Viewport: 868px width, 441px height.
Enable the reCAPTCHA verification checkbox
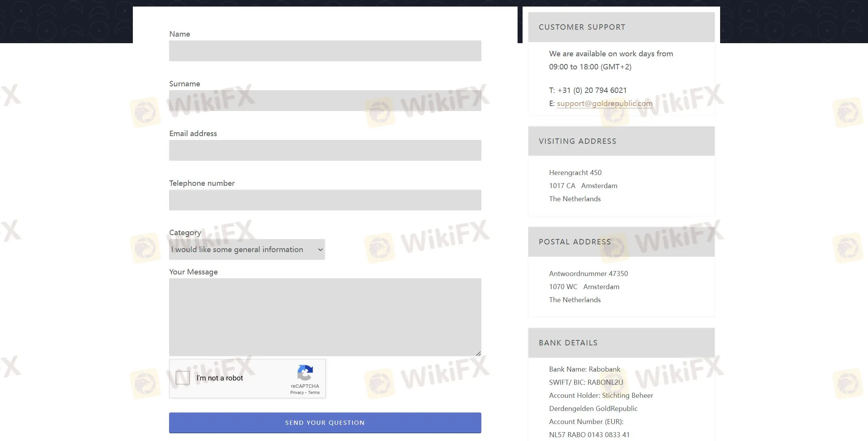pos(183,377)
